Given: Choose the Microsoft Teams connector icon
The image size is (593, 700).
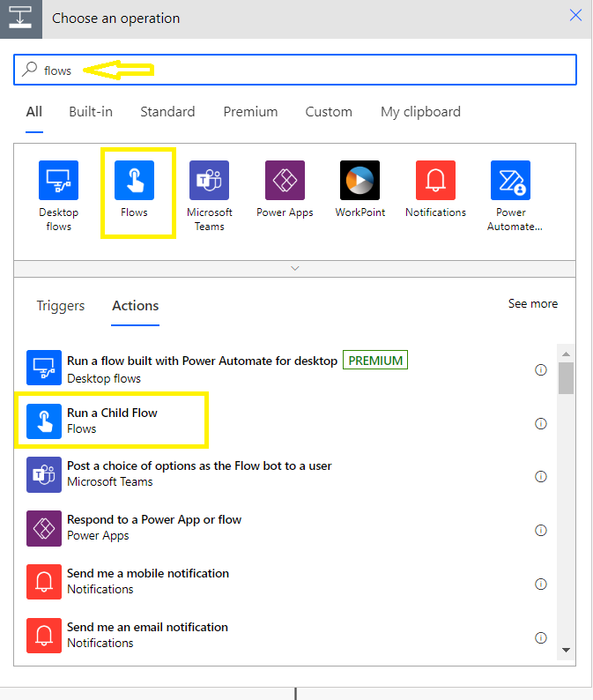Looking at the screenshot, I should 209,180.
